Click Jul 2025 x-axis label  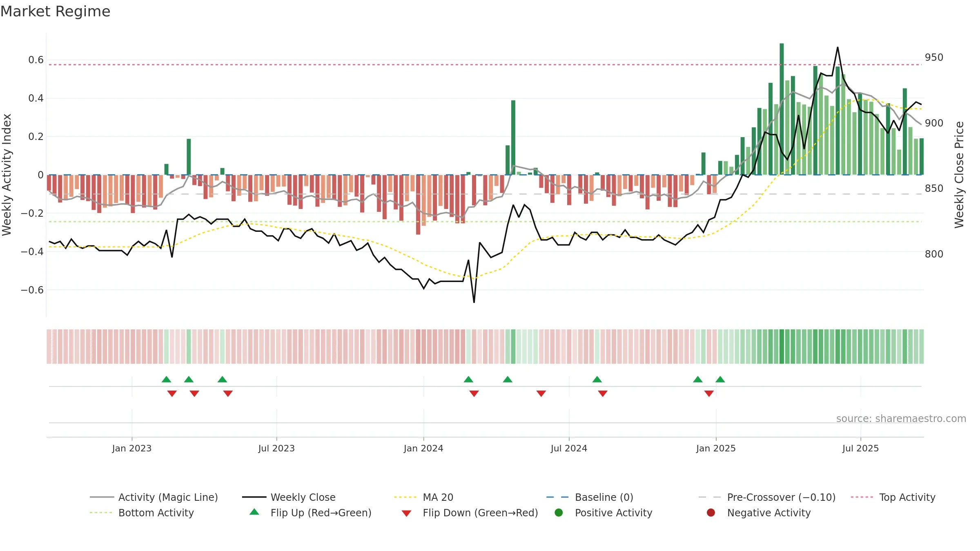pos(860,448)
